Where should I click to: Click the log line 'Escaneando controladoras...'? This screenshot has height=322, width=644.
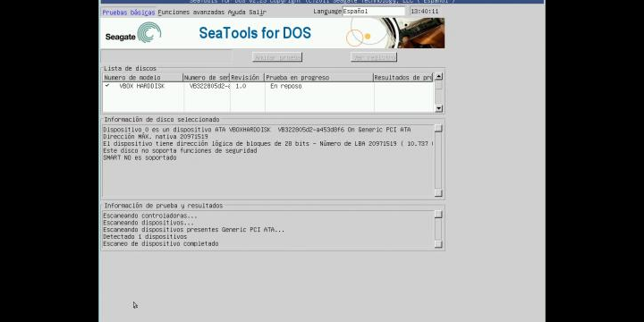pyautogui.click(x=150, y=216)
